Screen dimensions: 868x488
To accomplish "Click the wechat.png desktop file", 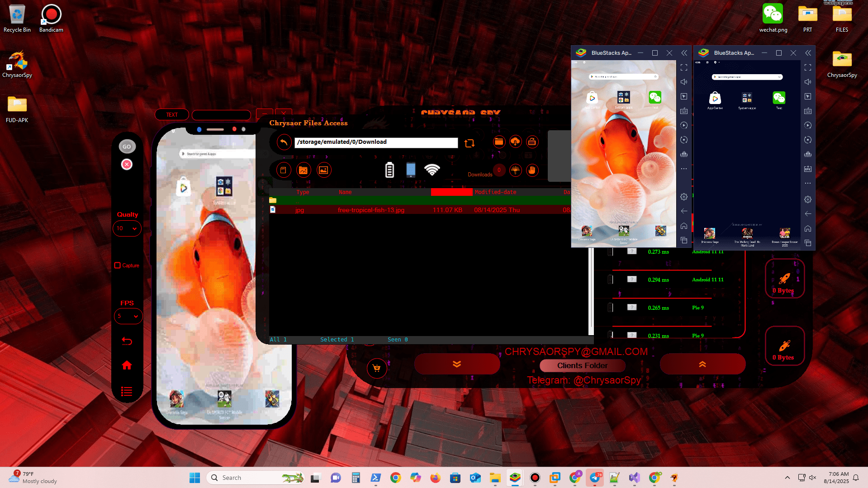I will pos(773,18).
